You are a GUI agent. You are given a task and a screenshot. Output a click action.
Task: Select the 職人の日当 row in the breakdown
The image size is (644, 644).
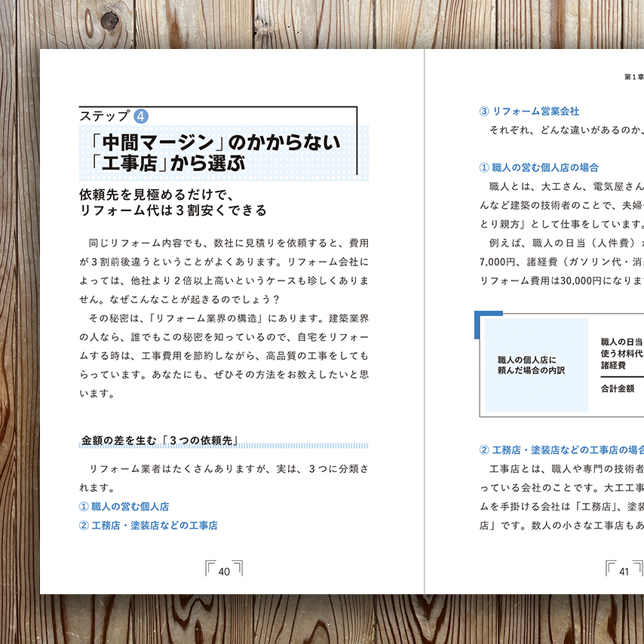(621, 342)
